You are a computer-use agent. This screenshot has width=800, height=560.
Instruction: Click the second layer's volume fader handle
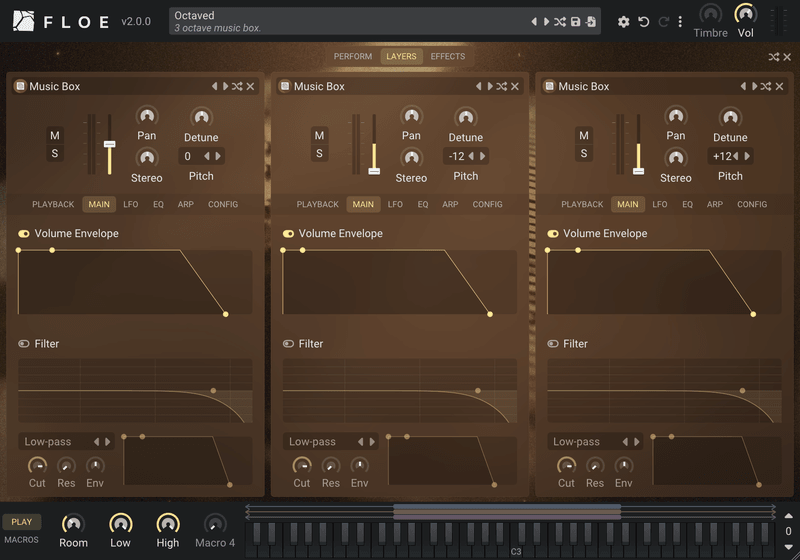click(x=374, y=171)
